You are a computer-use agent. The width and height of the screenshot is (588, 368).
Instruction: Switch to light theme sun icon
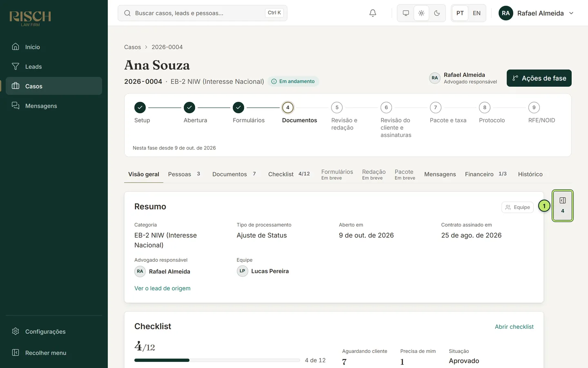click(421, 13)
